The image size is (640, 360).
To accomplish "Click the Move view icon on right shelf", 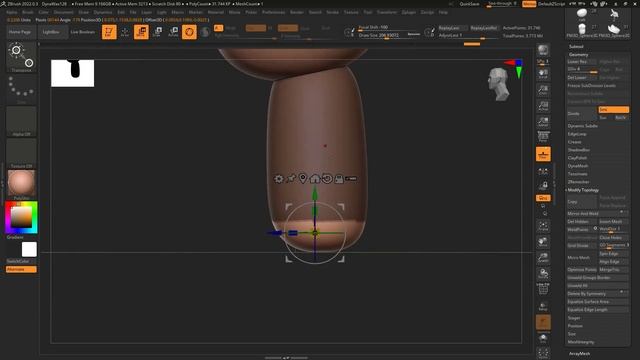I will click(x=543, y=242).
